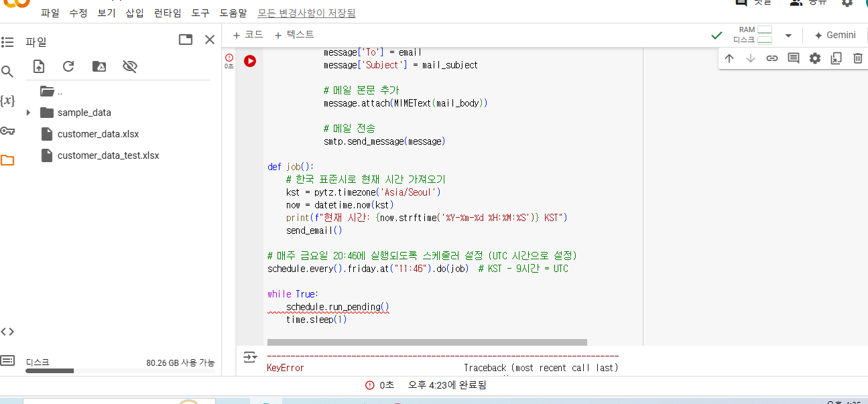Open cell editor settings gear
868x404 pixels.
tap(815, 58)
